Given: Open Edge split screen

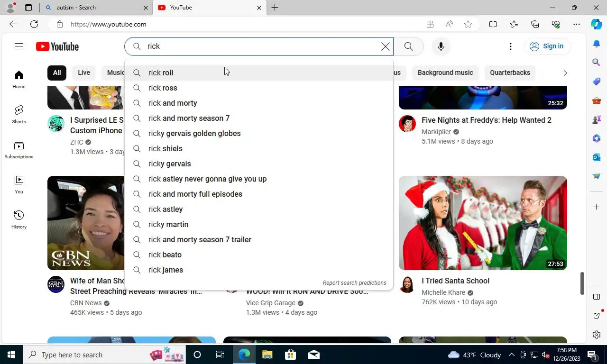Looking at the screenshot, I should [x=493, y=24].
